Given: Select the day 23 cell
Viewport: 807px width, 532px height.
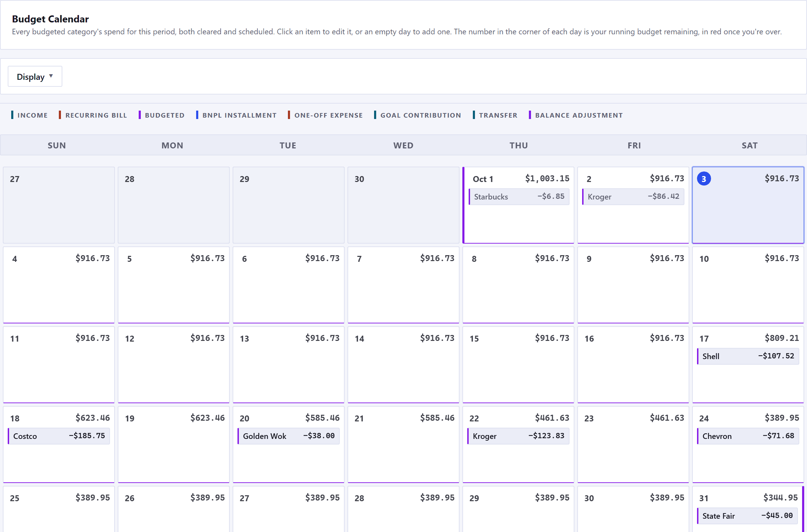Looking at the screenshot, I should (633, 444).
